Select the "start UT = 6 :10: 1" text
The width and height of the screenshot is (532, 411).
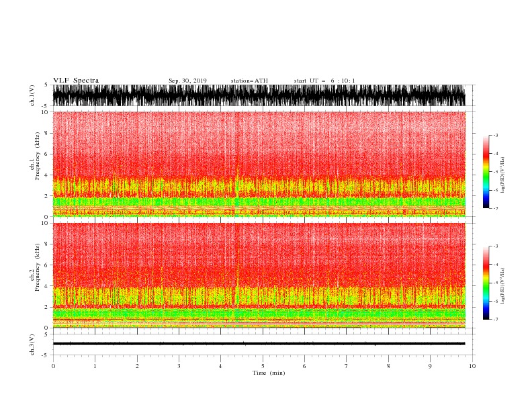coord(324,81)
